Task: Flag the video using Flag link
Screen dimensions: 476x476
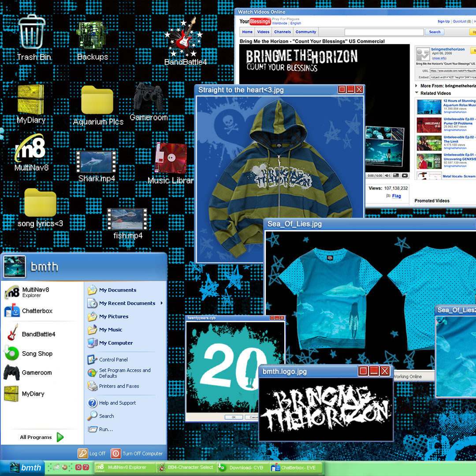Action: [396, 196]
